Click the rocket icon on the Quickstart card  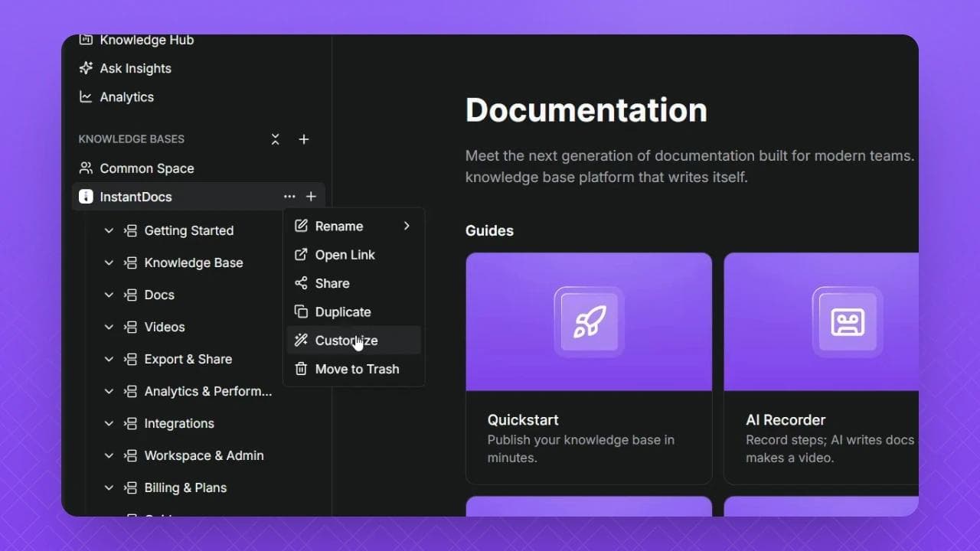click(588, 321)
